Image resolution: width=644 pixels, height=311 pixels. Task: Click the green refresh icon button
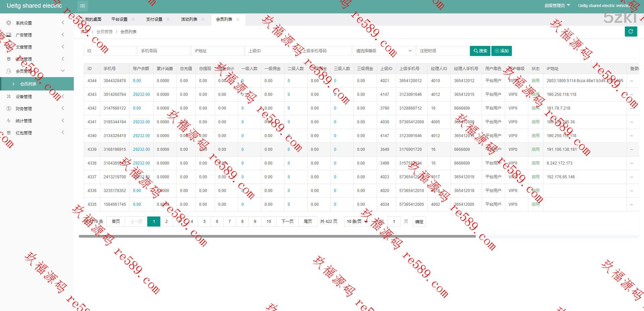631,32
